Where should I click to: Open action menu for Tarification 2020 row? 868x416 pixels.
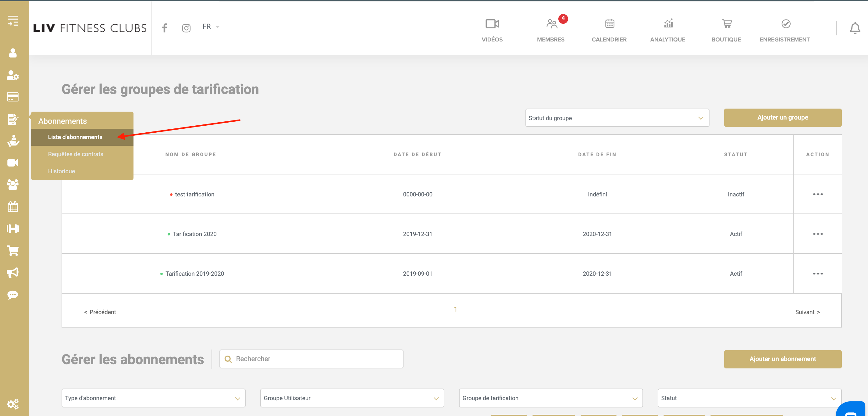coord(817,234)
